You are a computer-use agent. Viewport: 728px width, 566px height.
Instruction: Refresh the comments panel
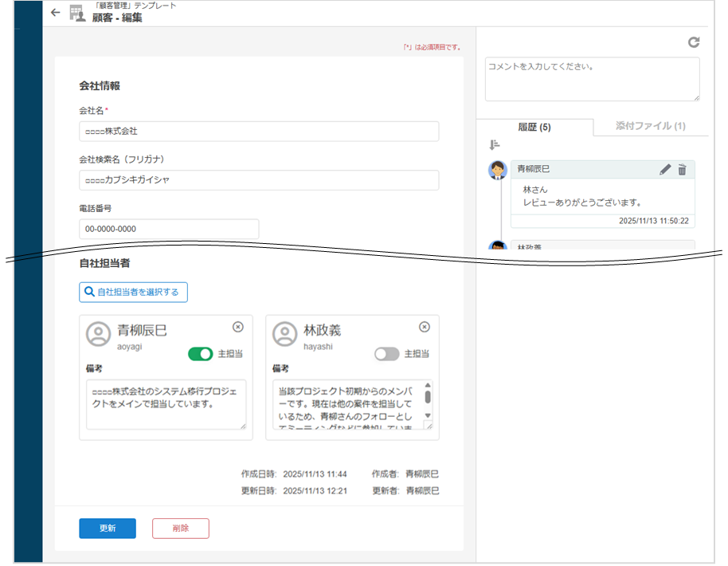click(x=694, y=42)
